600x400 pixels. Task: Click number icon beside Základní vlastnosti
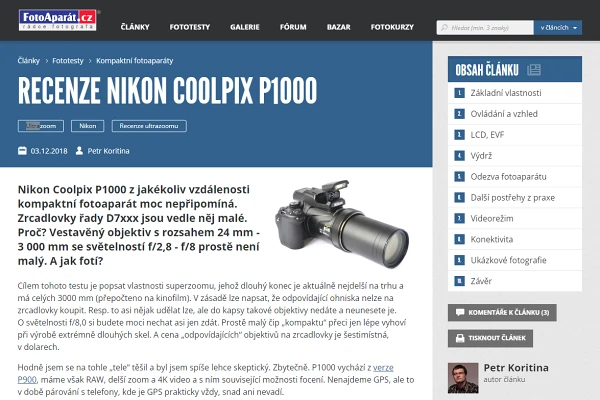click(x=459, y=93)
